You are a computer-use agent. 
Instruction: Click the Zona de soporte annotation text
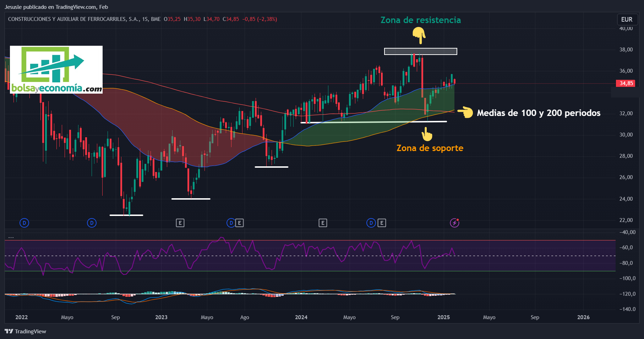click(x=430, y=148)
